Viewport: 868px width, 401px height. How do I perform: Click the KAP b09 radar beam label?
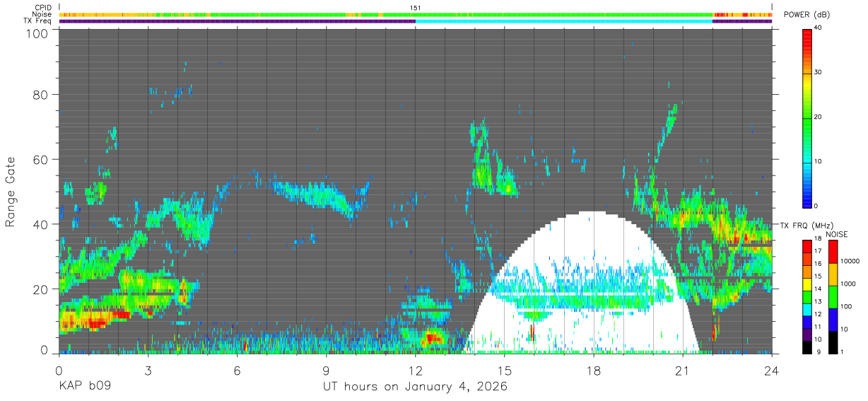coord(83,387)
